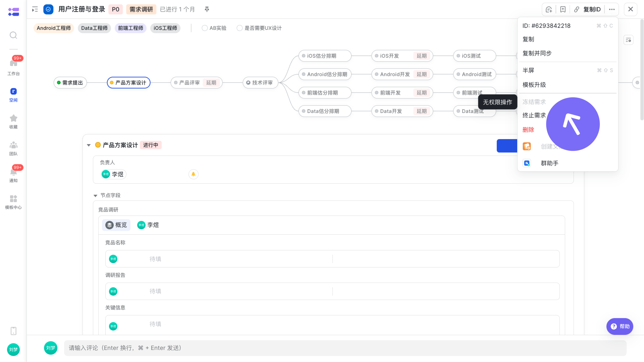
Task: Open the P0 priority dropdown tag
Action: tap(116, 9)
